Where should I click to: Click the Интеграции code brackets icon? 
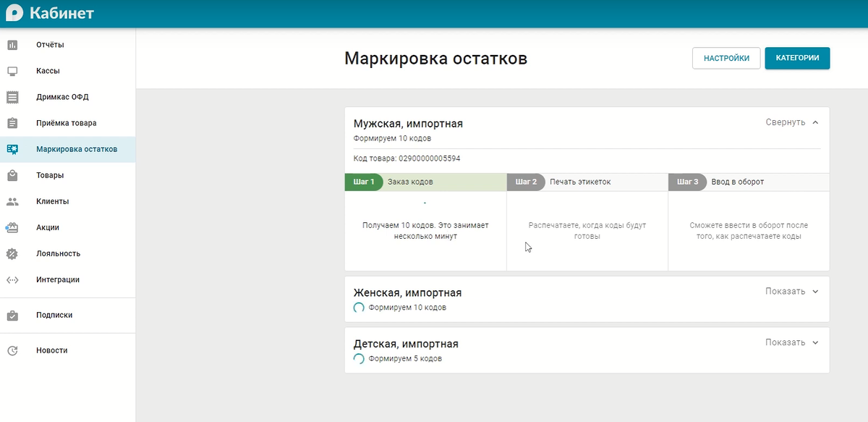coord(12,279)
